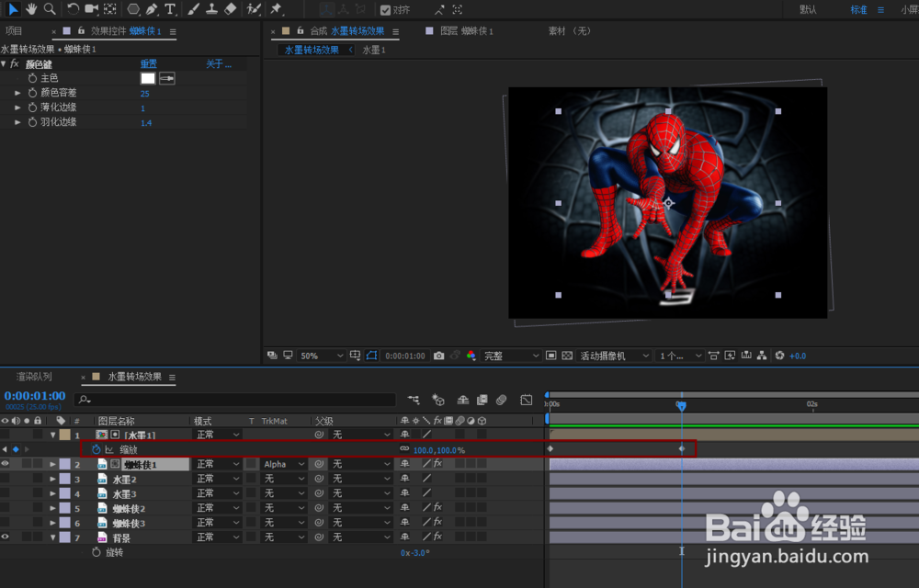
Task: Pick 主色 with the eyedropper button
Action: click(x=167, y=78)
